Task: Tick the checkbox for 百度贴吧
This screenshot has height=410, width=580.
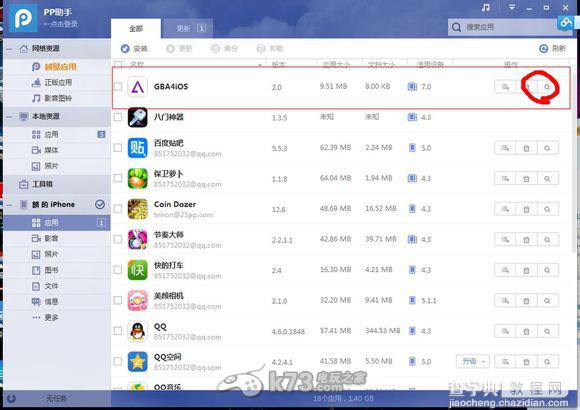Action: tap(118, 148)
